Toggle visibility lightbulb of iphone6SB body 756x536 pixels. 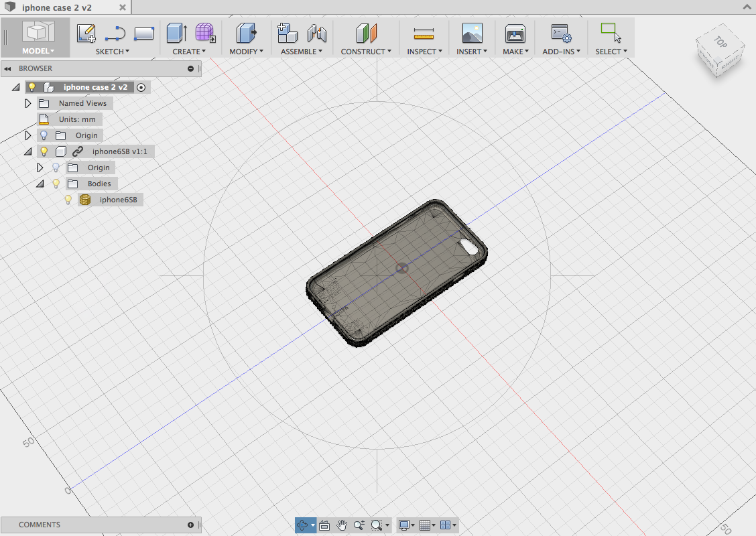(68, 200)
